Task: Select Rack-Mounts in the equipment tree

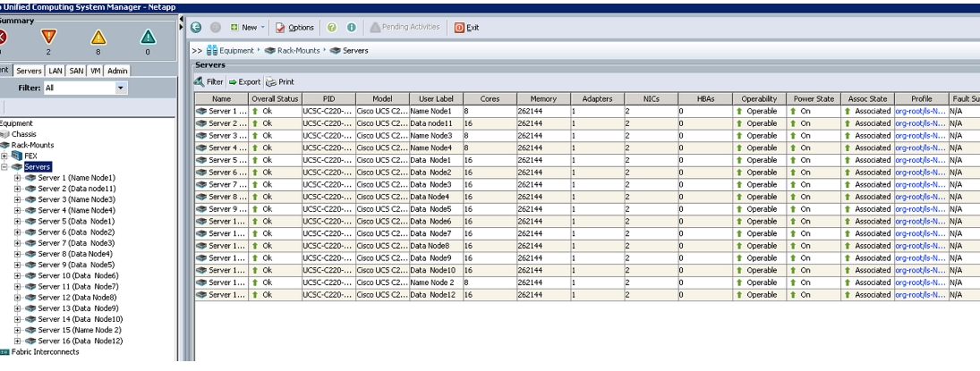Action: [32, 145]
